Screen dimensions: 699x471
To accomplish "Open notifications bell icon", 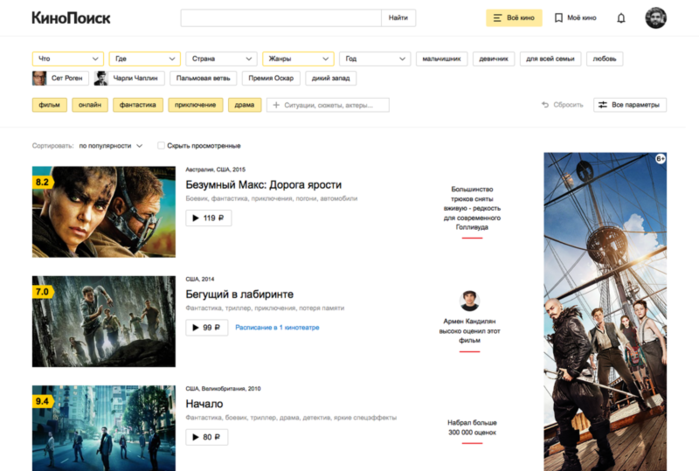I will [x=621, y=18].
